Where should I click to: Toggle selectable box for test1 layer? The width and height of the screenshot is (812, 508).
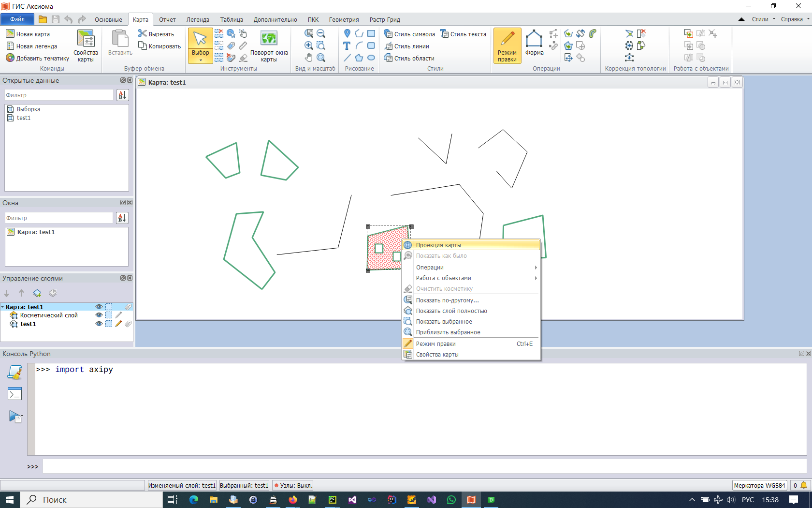coord(109,324)
